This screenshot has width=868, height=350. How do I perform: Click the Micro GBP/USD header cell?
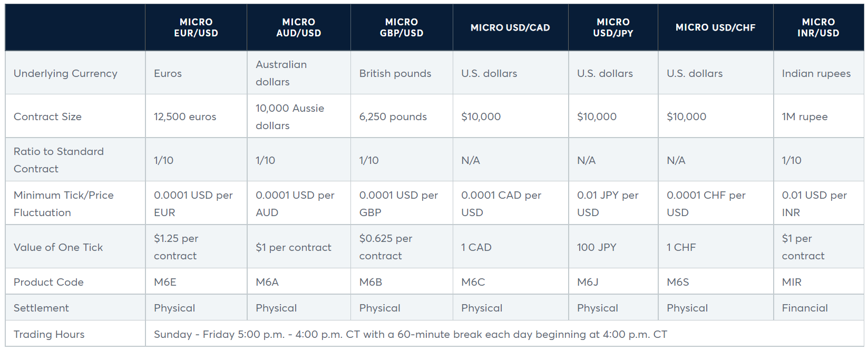(401, 27)
